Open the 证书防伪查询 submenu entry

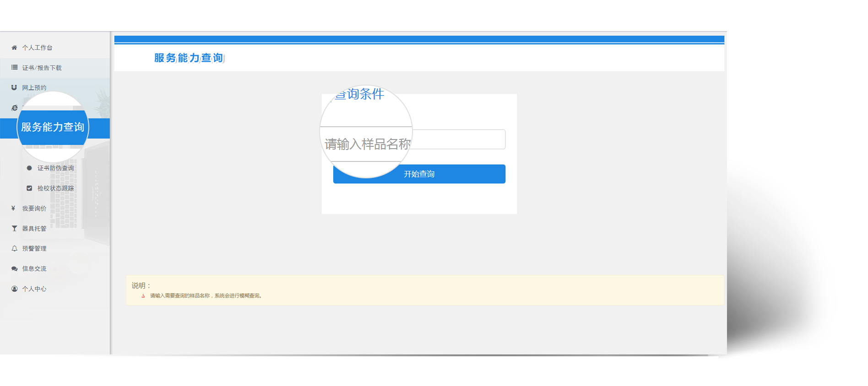55,168
